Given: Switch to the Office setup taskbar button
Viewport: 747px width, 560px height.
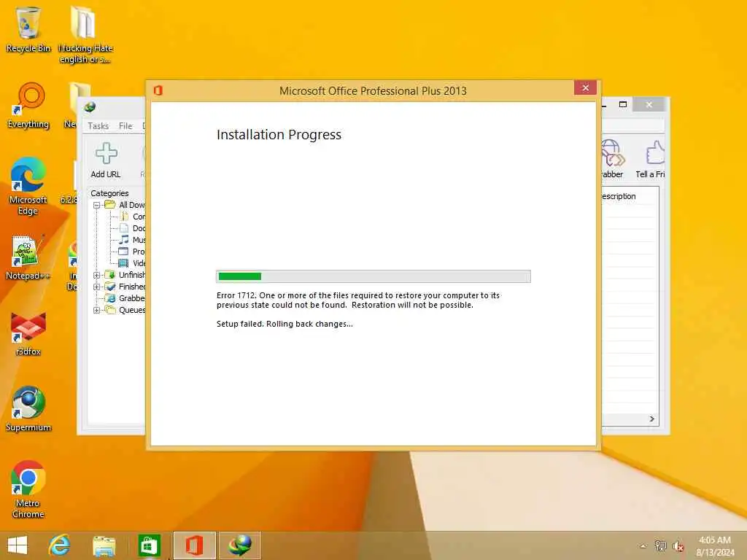Looking at the screenshot, I should tap(194, 545).
